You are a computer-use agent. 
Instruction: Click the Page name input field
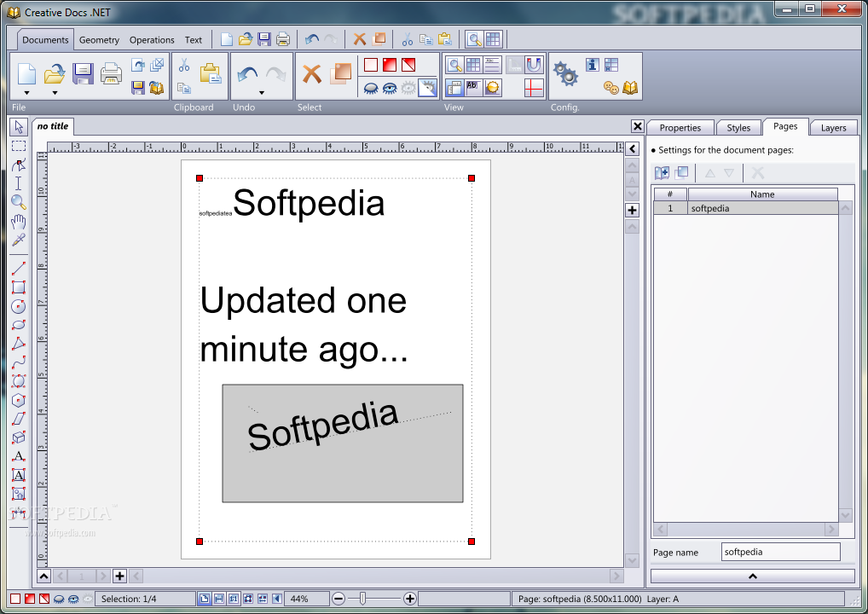780,552
